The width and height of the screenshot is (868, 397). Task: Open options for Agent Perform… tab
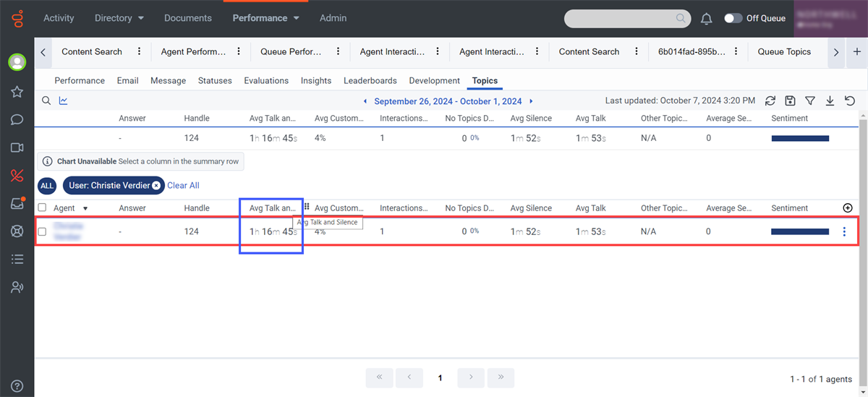click(x=239, y=52)
